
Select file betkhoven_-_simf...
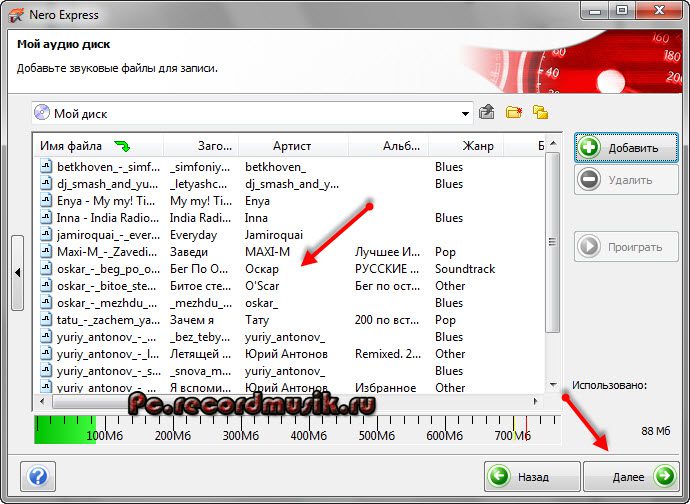point(108,167)
